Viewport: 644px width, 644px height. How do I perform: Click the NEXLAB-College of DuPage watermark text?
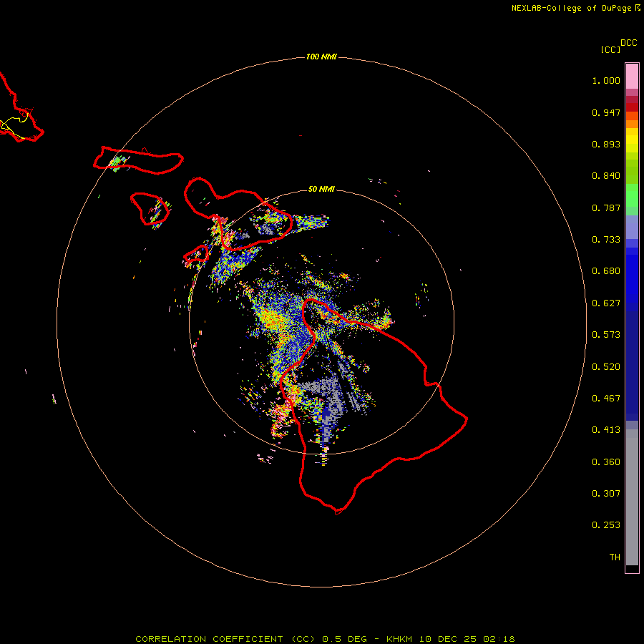pyautogui.click(x=575, y=8)
